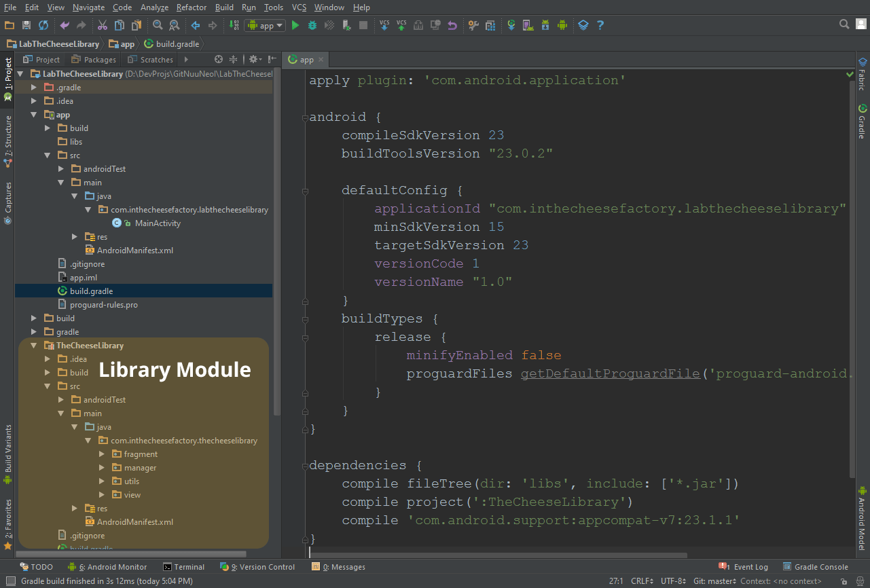Navigate back with blue left arrow

tap(196, 25)
